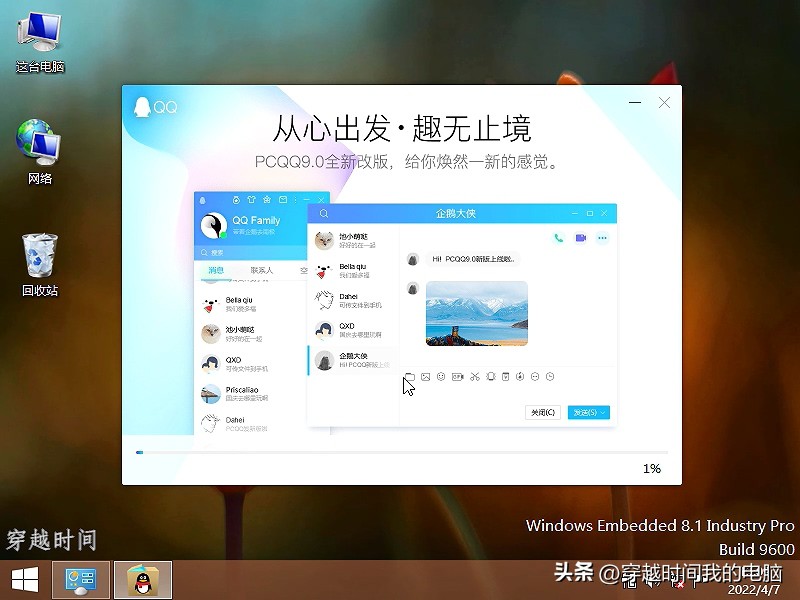Click the send file folder icon
The width and height of the screenshot is (800, 600).
pos(412,377)
